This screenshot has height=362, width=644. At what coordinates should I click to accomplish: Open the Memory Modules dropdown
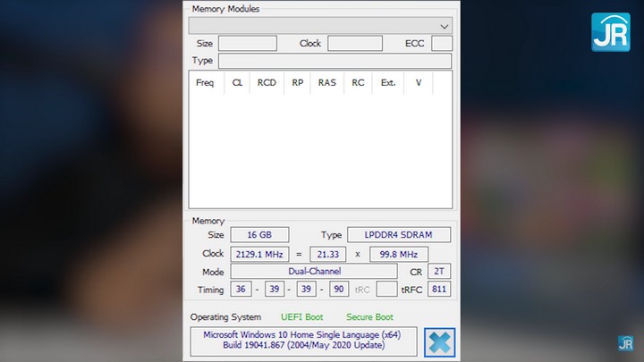click(x=320, y=26)
